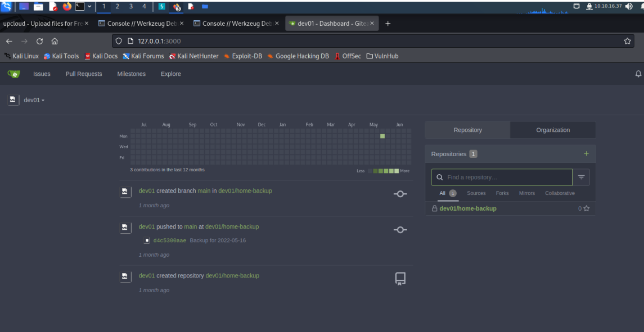This screenshot has height=332, width=644.
Task: Click the repository icon on created repository event
Action: (400, 278)
